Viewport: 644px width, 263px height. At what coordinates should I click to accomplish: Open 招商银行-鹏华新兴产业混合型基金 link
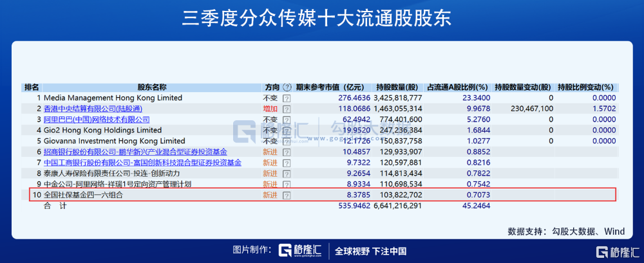[x=135, y=152]
